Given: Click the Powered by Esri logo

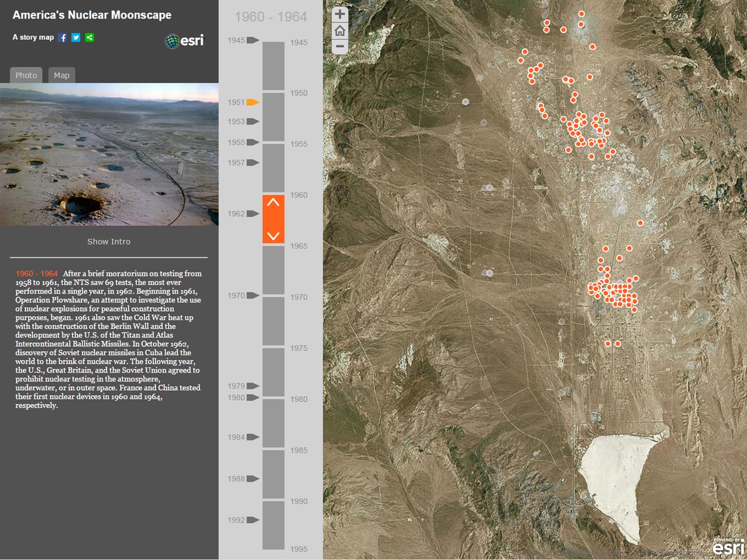Looking at the screenshot, I should click(x=728, y=546).
